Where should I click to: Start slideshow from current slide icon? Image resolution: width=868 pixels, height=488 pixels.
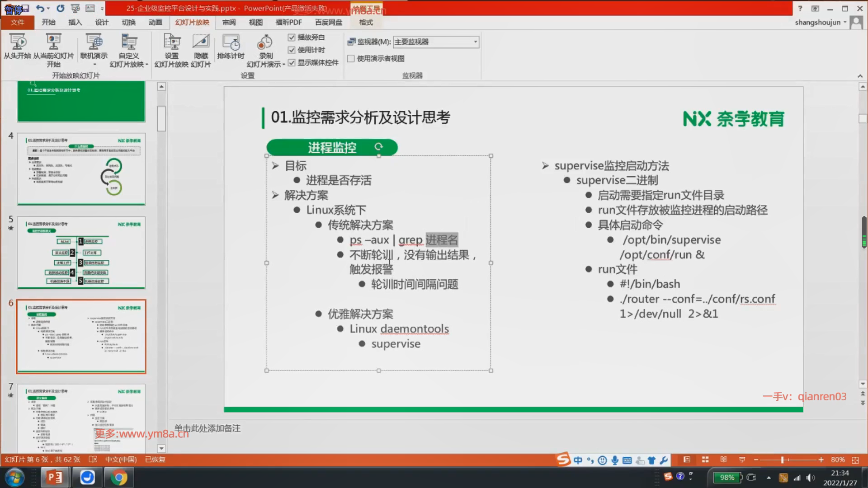pos(53,42)
